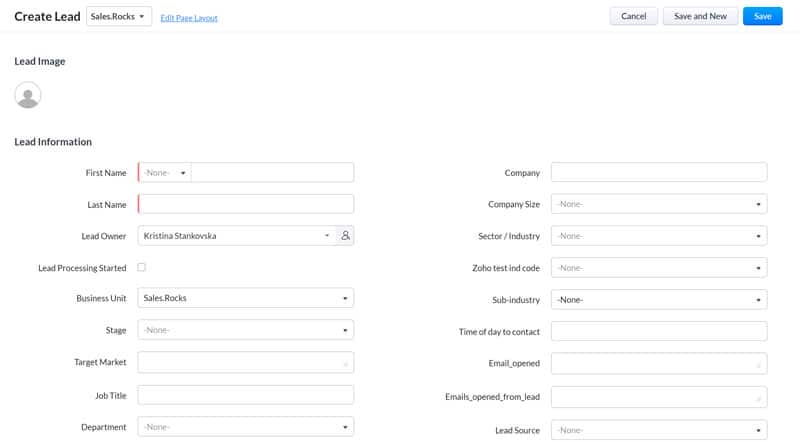800x442 pixels.
Task: Focus the Last Name input field
Action: coord(246,204)
